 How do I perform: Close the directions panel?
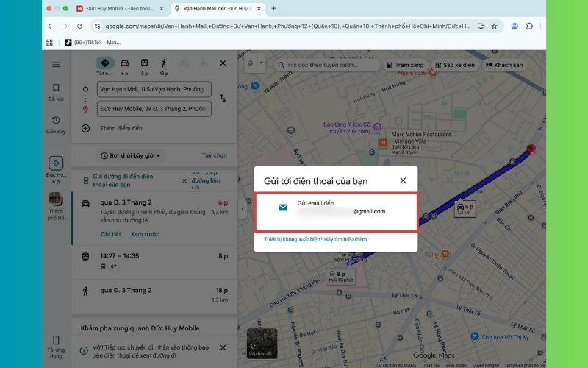(223, 63)
